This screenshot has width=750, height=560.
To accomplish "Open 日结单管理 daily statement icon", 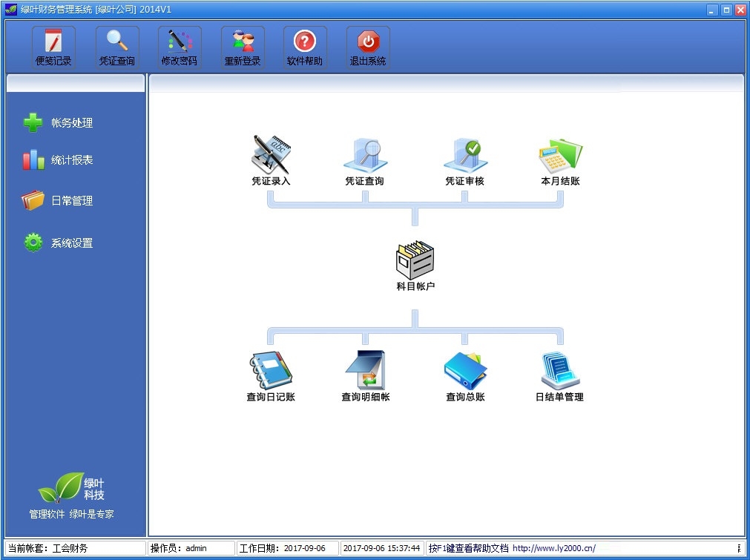I will click(x=560, y=371).
